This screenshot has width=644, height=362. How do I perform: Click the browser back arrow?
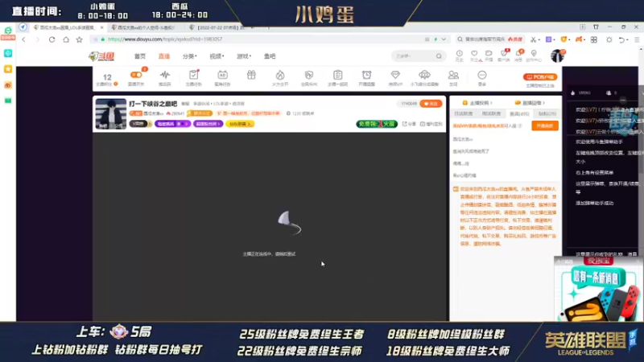[24, 39]
